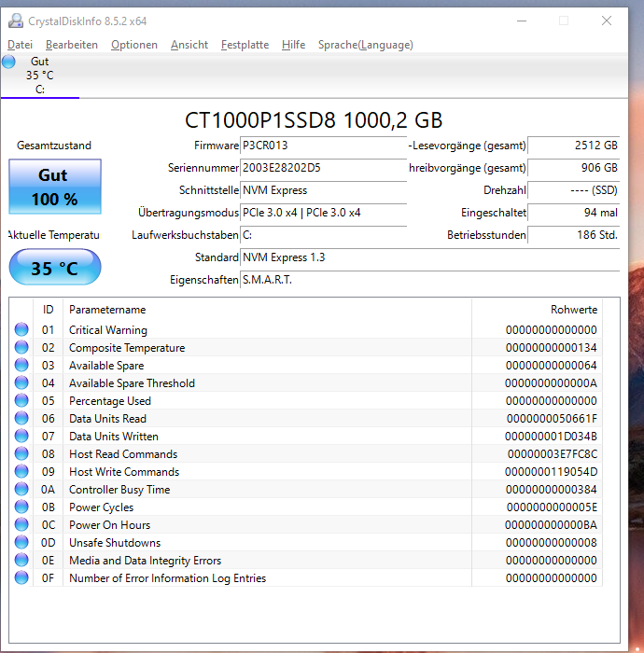Viewport: 644px width, 653px height.
Task: Select the Gut 35 °C C: drive tab
Action: (40, 76)
